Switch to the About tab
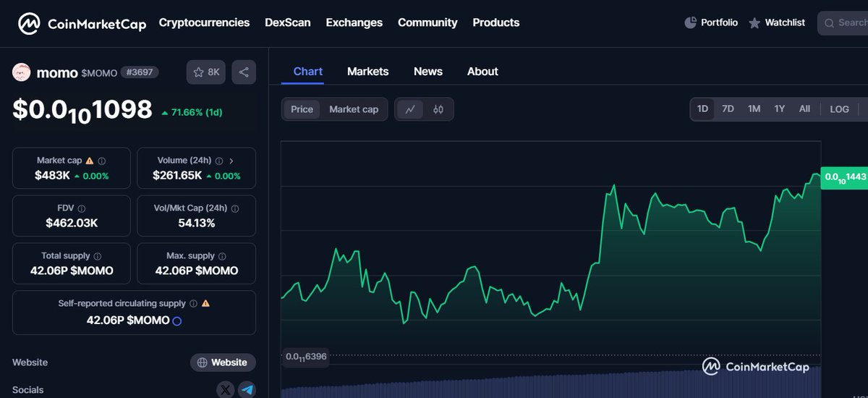This screenshot has width=868, height=398. tap(482, 71)
